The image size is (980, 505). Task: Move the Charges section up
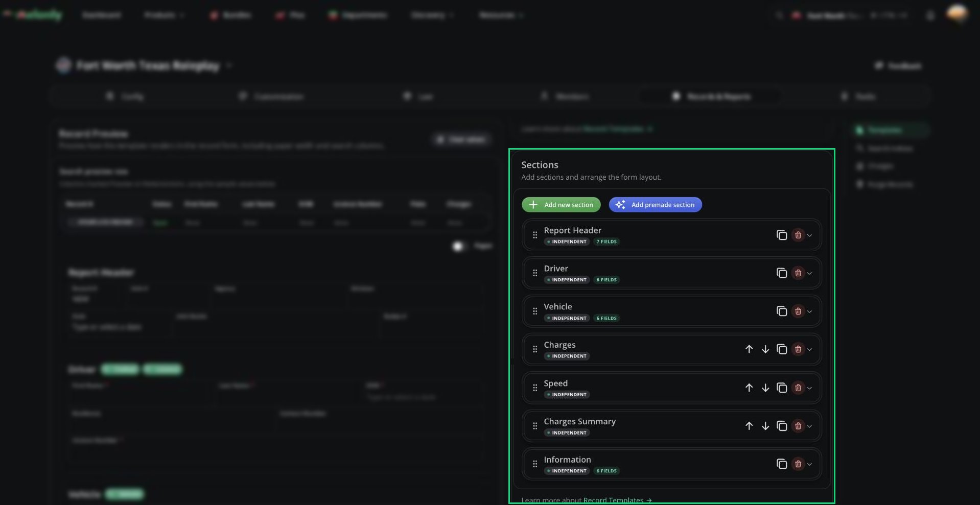tap(749, 349)
